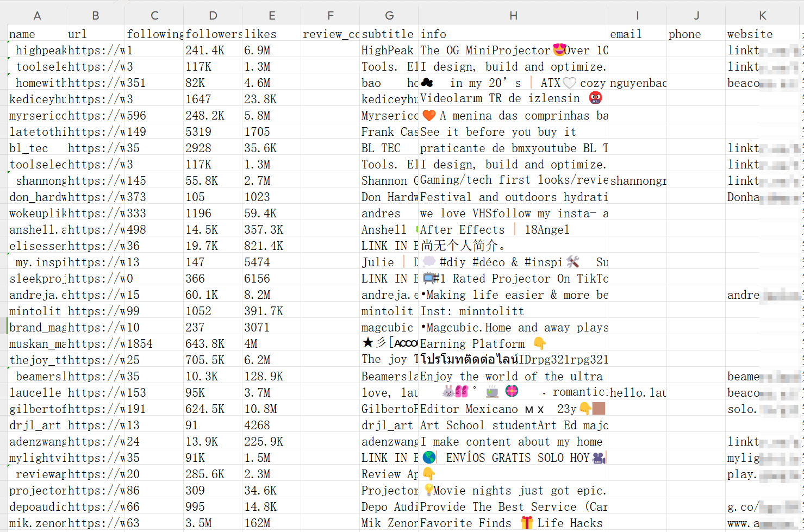804x532 pixels.
Task: Select info cell 'Earning Platform'
Action: click(513, 343)
